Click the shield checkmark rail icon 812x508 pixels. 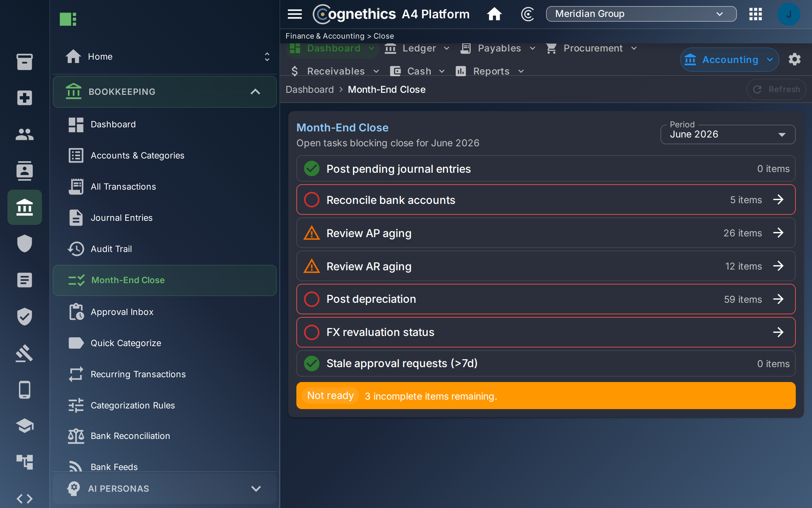point(25,317)
